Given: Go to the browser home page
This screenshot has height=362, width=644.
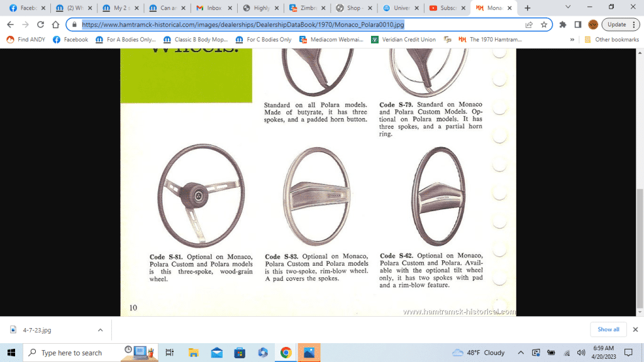Looking at the screenshot, I should pos(55,25).
